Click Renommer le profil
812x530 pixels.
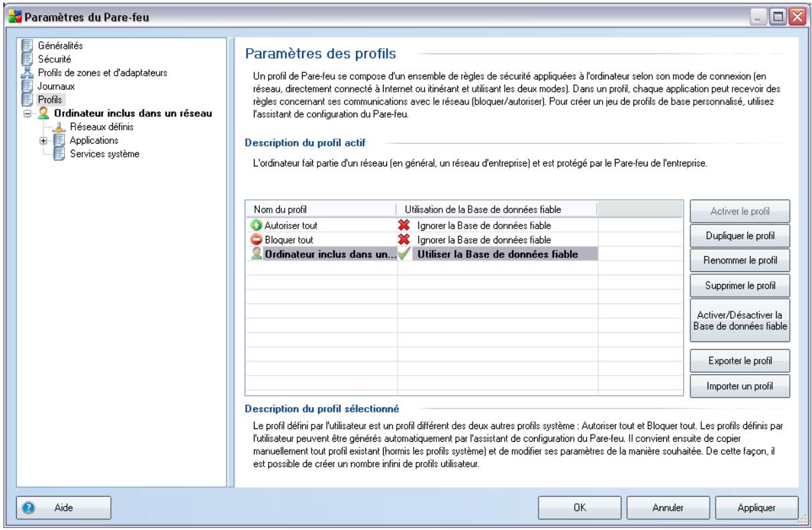[740, 260]
